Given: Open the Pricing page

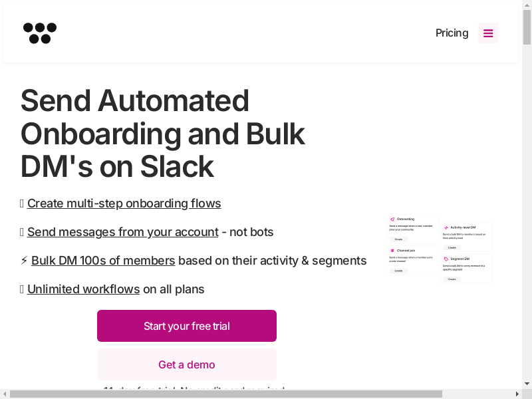Looking at the screenshot, I should [x=452, y=33].
